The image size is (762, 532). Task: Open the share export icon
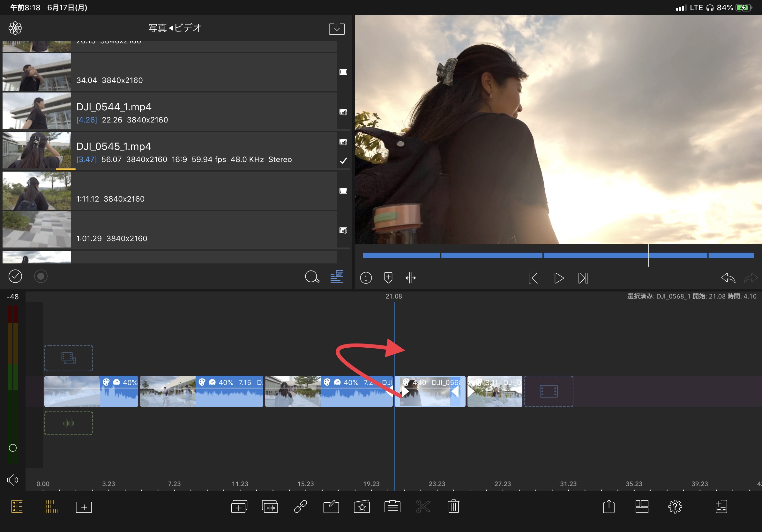click(x=608, y=506)
